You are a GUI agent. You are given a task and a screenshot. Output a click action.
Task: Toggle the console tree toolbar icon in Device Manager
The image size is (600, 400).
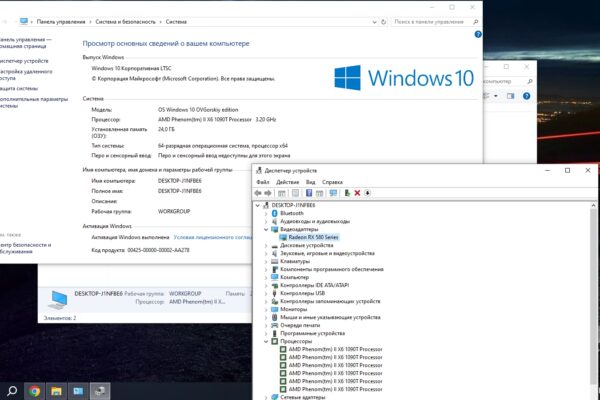[x=282, y=193]
